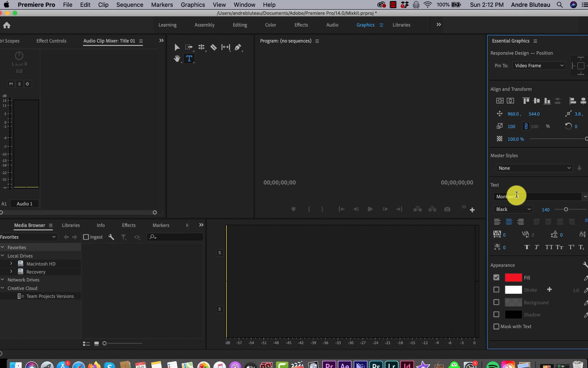
Task: Click Go to In point button
Action: coord(341,209)
